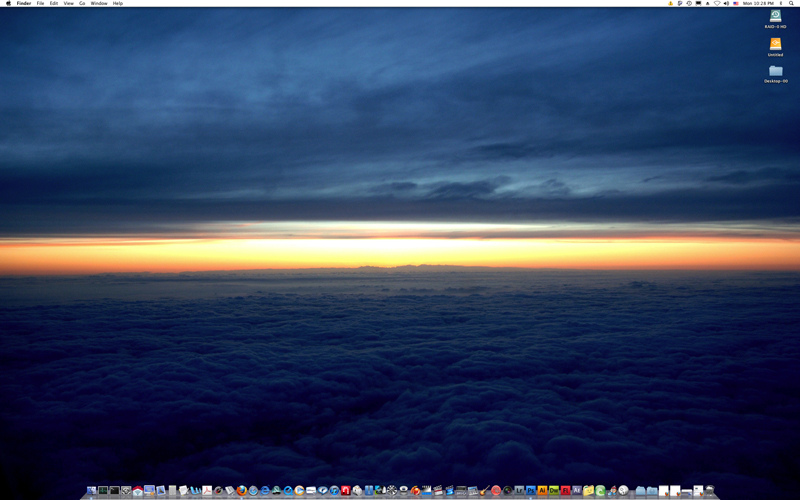
Task: Open the Trash in the Dock
Action: click(710, 490)
